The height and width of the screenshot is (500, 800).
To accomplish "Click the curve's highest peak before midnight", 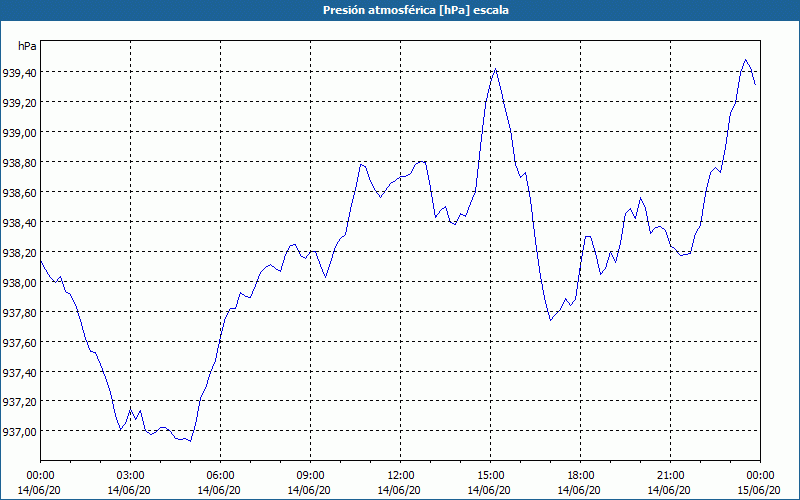I will click(745, 60).
